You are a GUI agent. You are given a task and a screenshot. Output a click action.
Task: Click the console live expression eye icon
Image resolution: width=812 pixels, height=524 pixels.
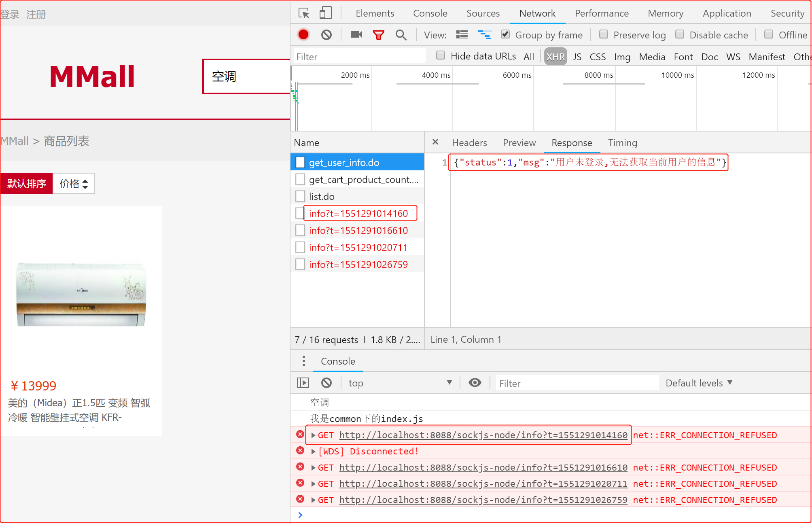coord(475,383)
